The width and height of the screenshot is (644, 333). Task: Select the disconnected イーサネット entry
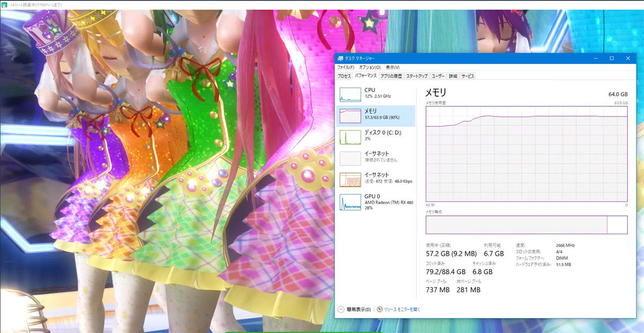(x=376, y=157)
